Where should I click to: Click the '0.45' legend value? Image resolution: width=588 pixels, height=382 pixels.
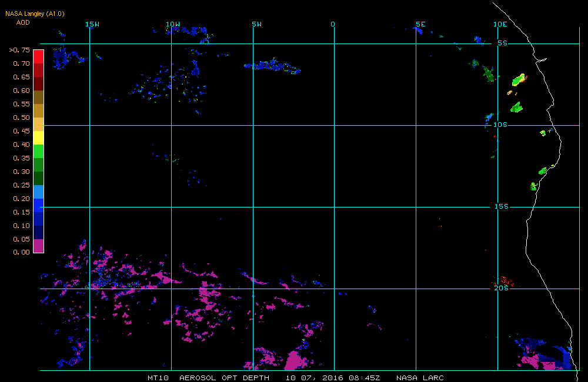pos(21,131)
